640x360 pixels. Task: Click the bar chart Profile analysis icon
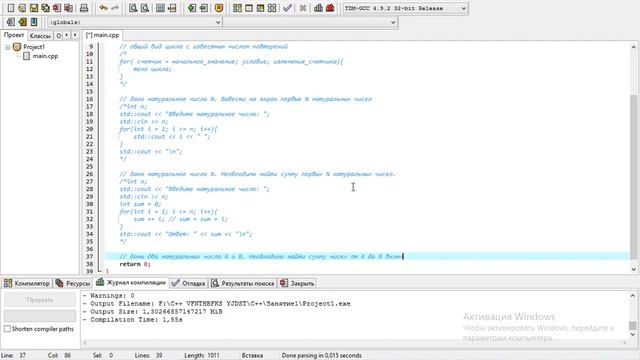[x=318, y=8]
